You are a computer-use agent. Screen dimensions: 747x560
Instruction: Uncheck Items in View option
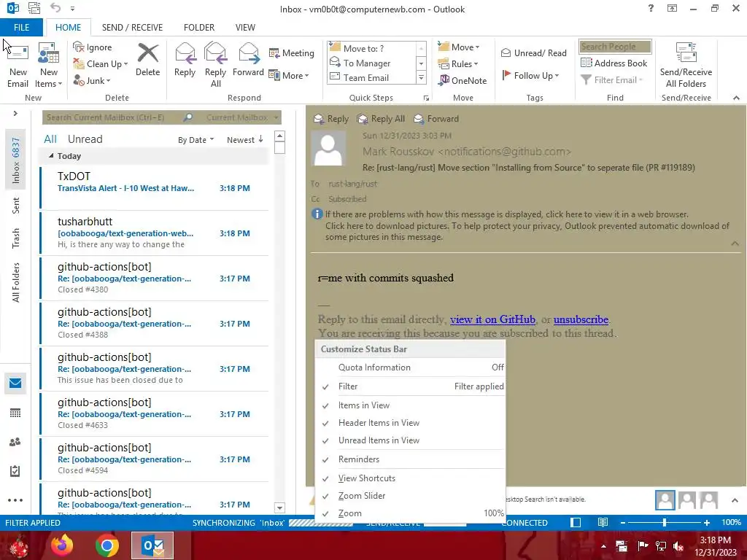pyautogui.click(x=410, y=405)
